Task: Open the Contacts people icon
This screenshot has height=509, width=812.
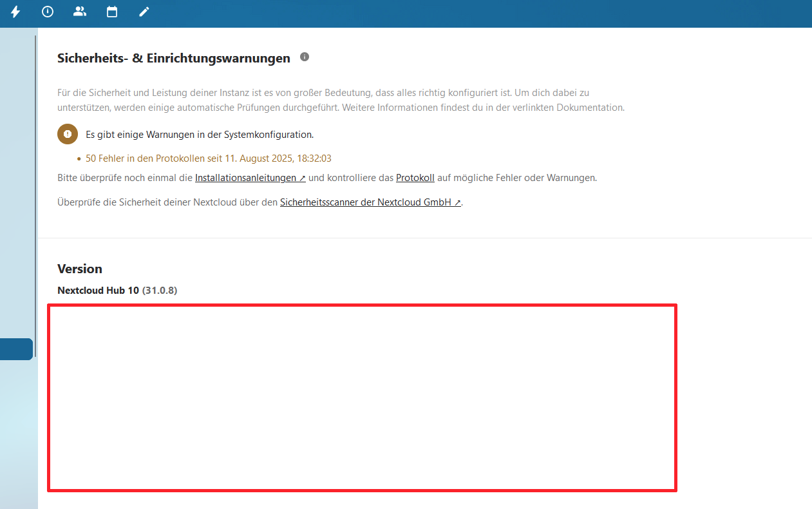Action: [80, 12]
